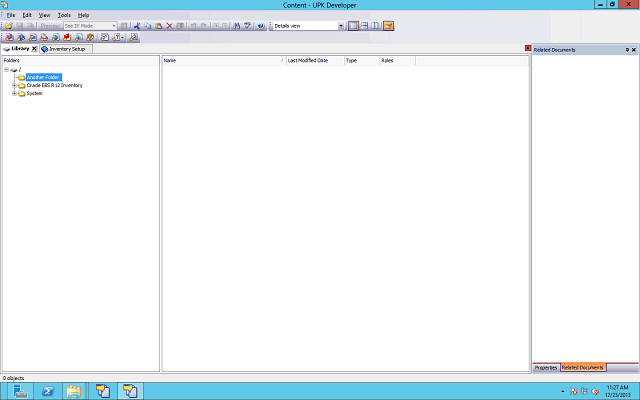Open the File menu

11,15
